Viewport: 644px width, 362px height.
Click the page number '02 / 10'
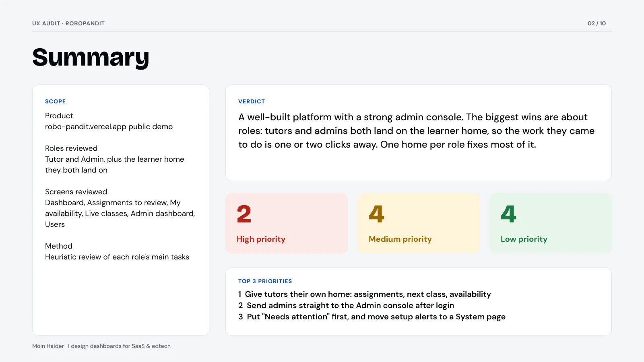tap(597, 23)
